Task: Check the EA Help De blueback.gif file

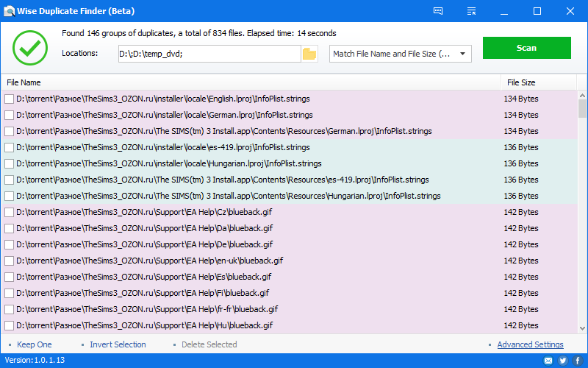Action: [x=9, y=244]
